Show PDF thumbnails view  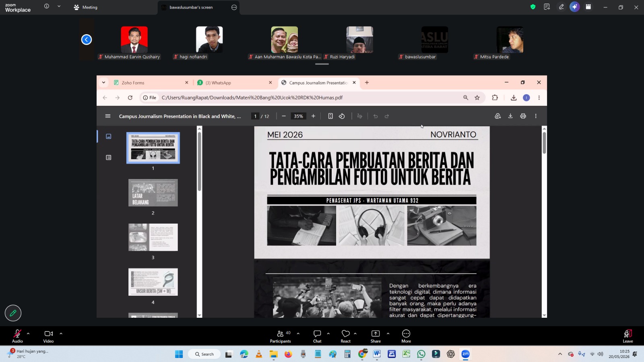pyautogui.click(x=108, y=136)
